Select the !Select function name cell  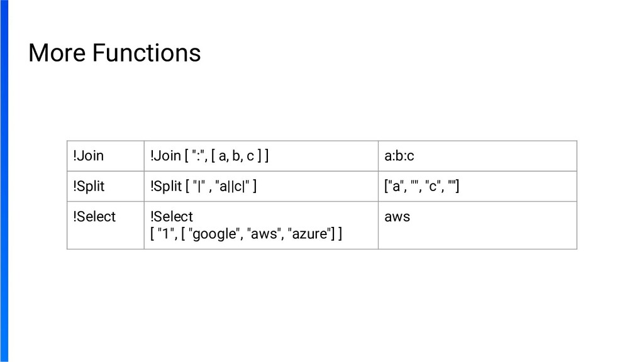tap(94, 217)
